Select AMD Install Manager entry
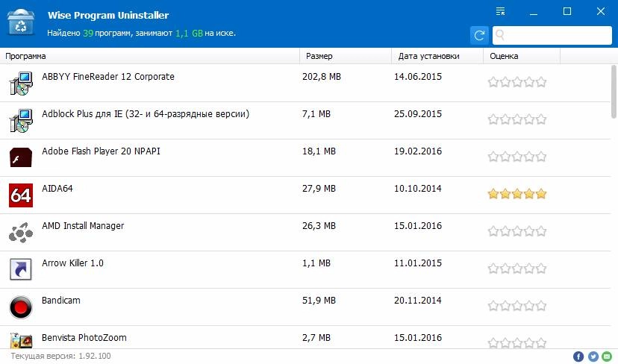Screen dimensions: 618x364 [83, 226]
